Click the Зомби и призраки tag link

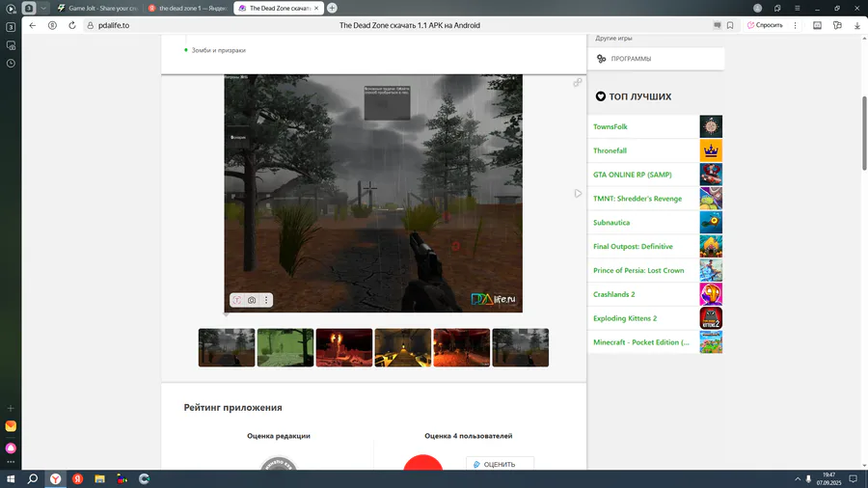tap(219, 50)
